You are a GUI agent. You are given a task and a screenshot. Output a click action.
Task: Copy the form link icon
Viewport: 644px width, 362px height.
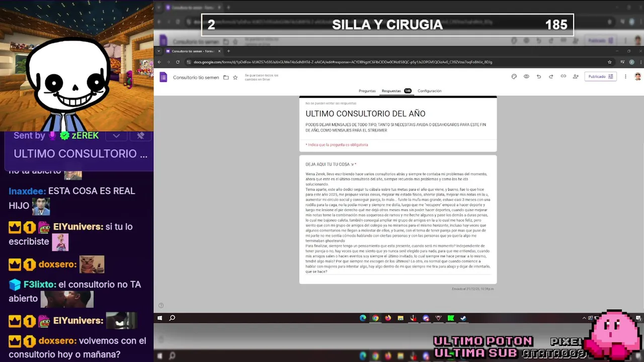click(x=563, y=76)
